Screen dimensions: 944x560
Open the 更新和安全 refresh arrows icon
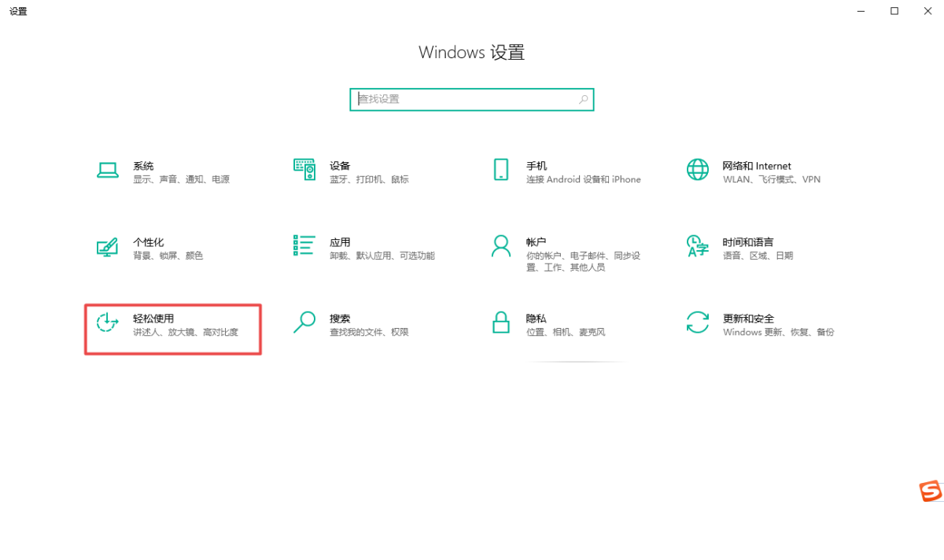pos(697,322)
